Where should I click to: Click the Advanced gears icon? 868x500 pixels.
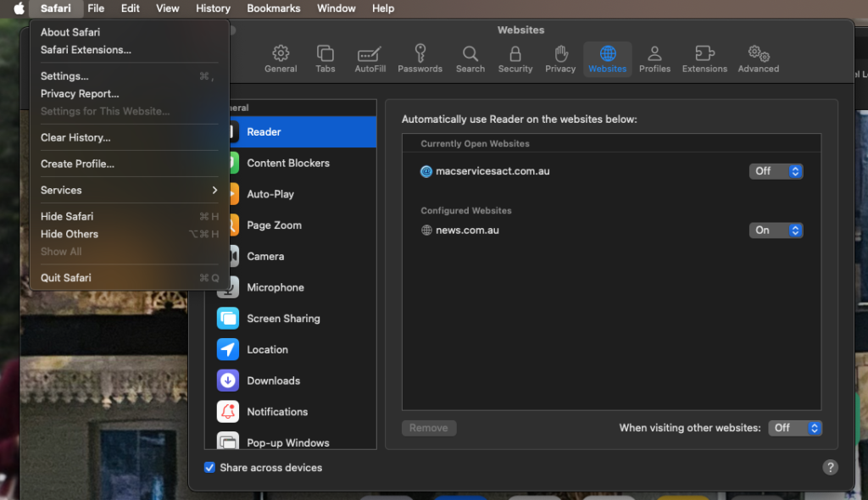758,58
